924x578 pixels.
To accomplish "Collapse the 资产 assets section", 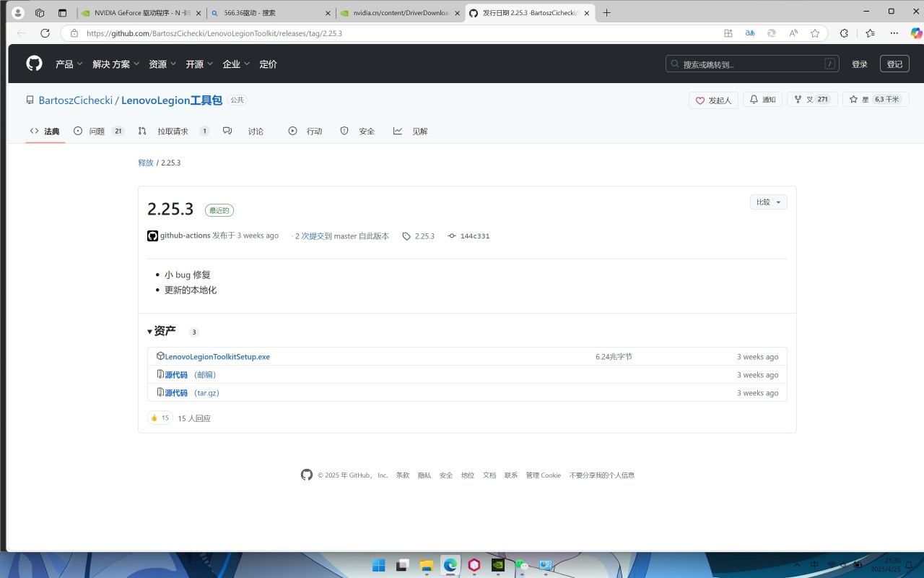I will (x=162, y=331).
